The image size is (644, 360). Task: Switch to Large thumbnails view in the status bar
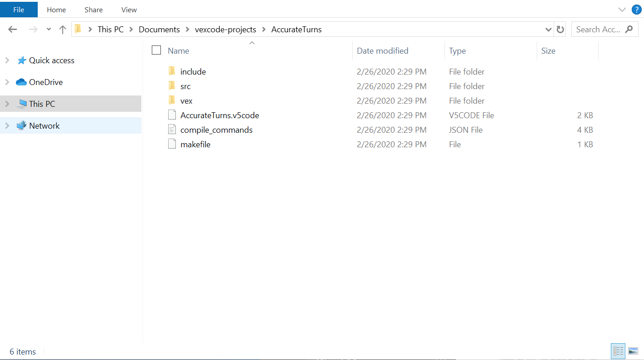(x=633, y=350)
